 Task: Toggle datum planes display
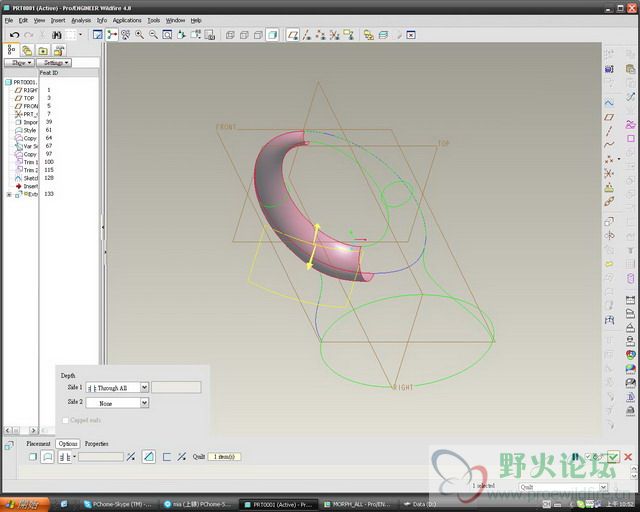(292, 35)
